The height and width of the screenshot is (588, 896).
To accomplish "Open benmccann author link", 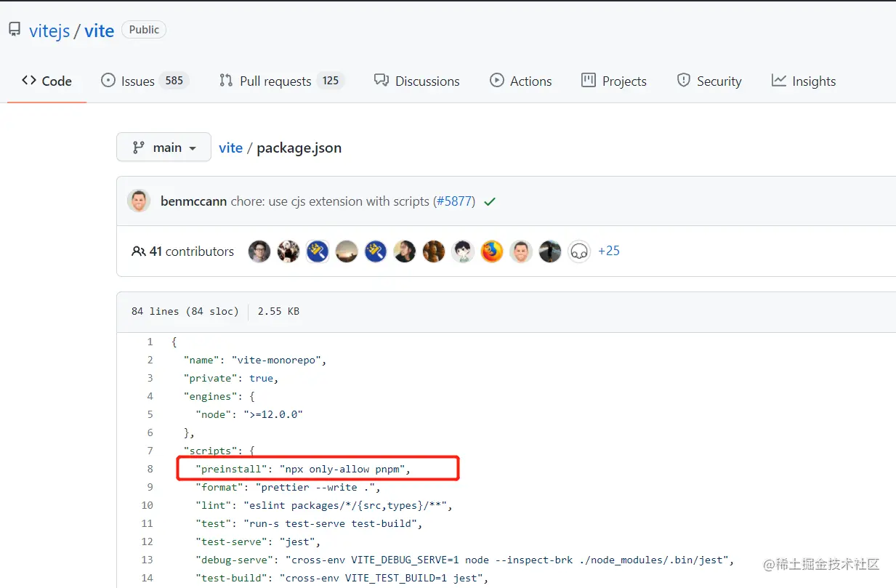I will click(x=194, y=201).
